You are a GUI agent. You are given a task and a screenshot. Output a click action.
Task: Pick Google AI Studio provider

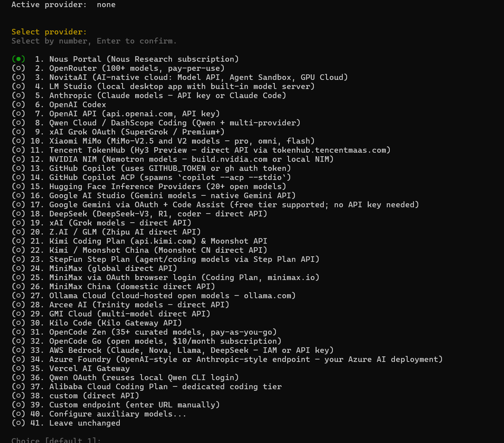154,195
